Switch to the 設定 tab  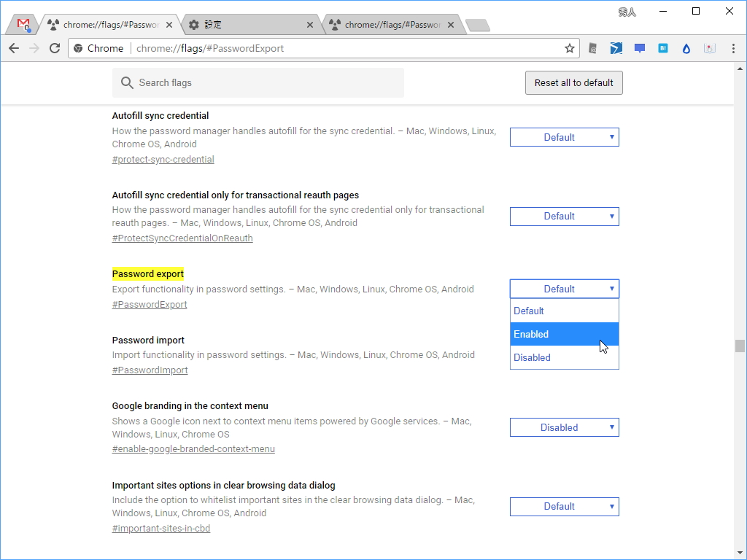tap(241, 23)
